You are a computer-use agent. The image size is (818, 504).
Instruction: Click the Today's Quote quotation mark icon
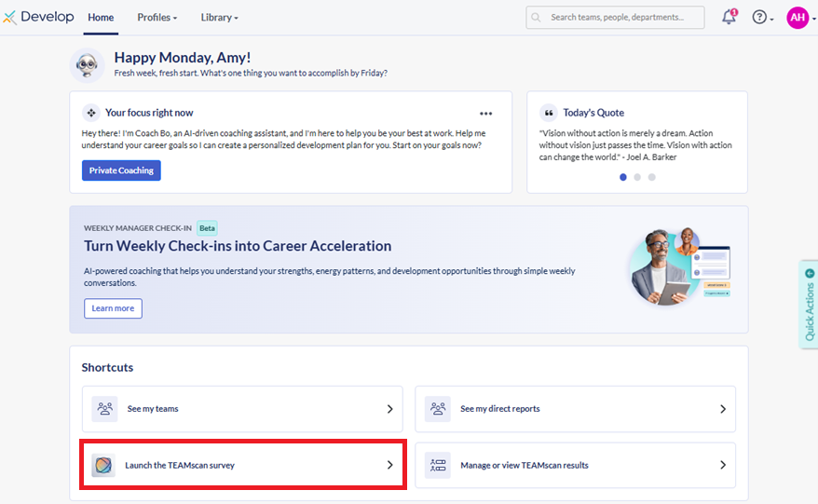tap(549, 113)
